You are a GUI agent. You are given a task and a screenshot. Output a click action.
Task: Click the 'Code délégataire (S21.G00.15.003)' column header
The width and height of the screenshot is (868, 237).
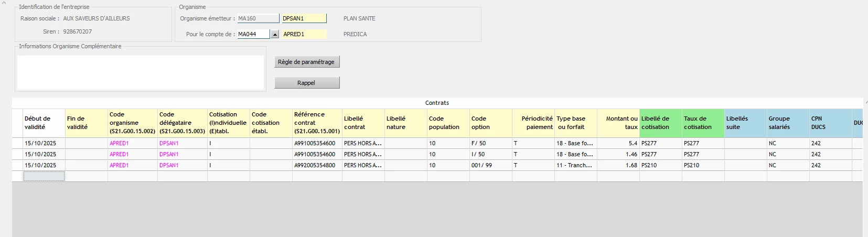tap(183, 123)
